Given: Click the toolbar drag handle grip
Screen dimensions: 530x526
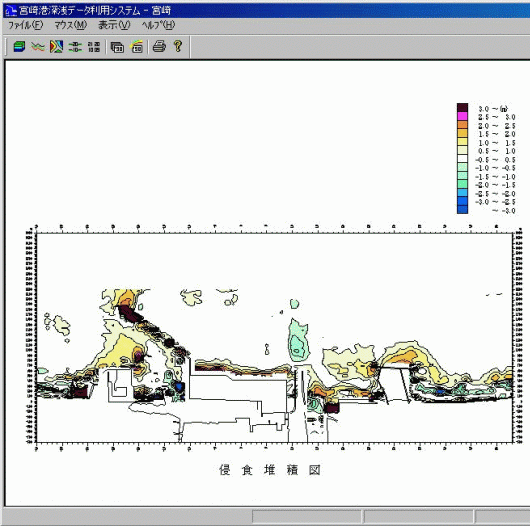Looking at the screenshot, I should 6,47.
